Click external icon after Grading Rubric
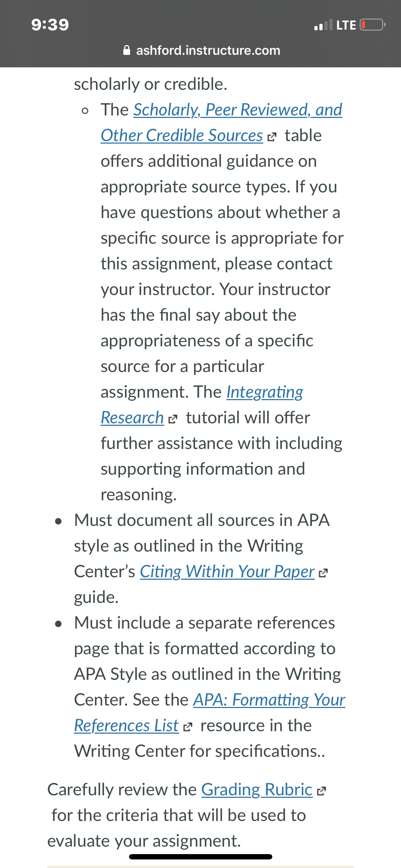Viewport: 401px width, 868px height. point(322,791)
